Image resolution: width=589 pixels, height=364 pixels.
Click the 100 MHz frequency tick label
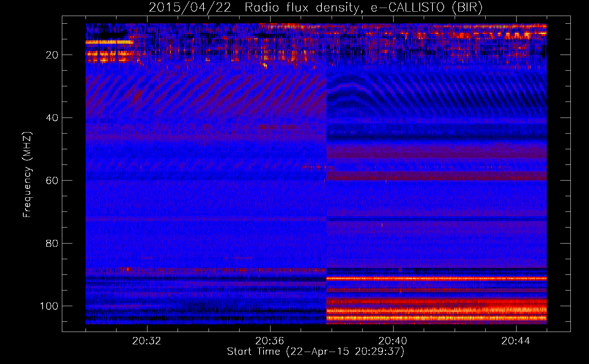pyautogui.click(x=49, y=306)
